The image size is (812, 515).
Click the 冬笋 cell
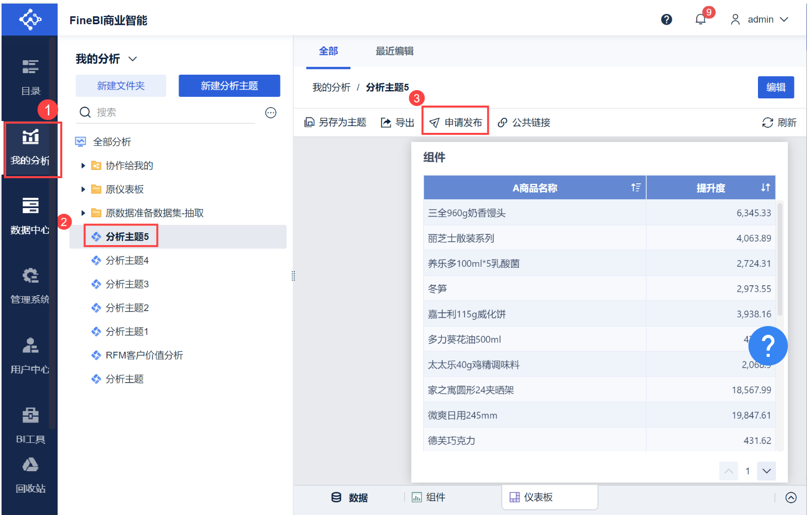[535, 288]
